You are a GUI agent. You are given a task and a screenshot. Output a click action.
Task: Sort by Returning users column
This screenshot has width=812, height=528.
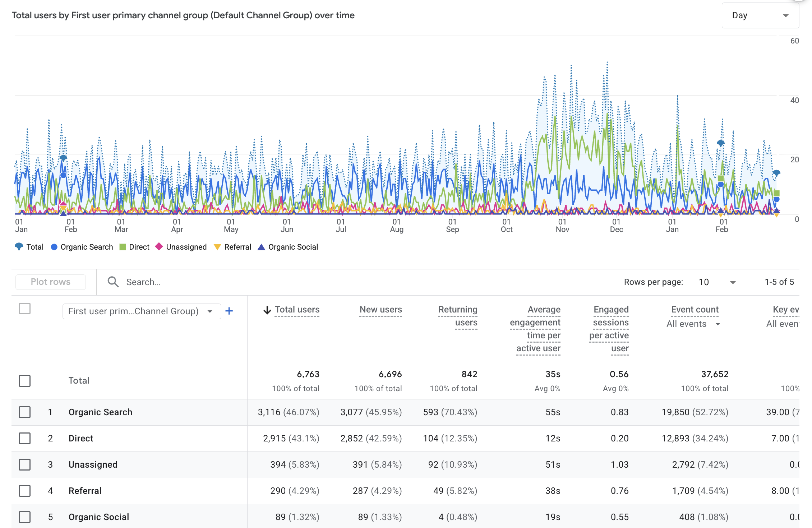458,316
